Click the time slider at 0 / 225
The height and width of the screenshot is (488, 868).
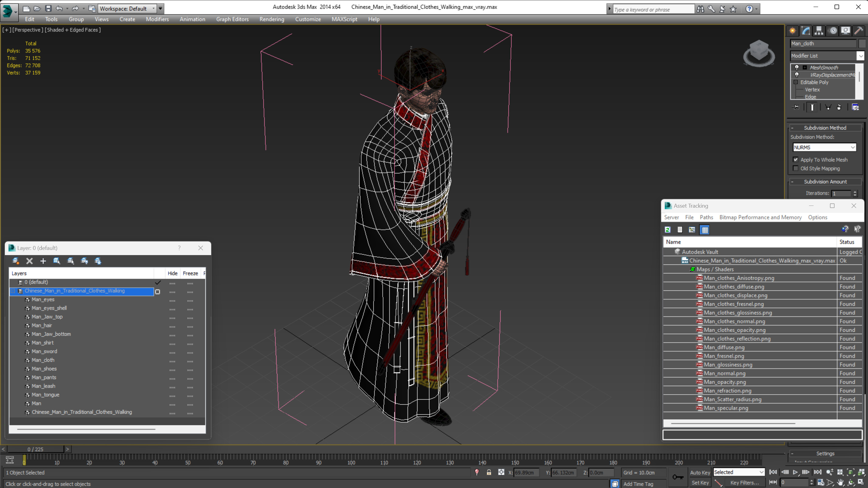[35, 449]
